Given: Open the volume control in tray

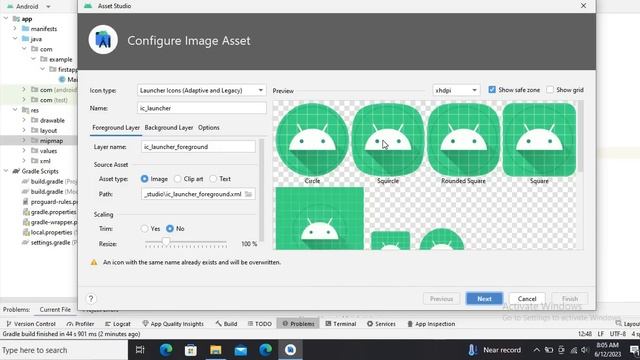Looking at the screenshot, I should pyautogui.click(x=585, y=350).
